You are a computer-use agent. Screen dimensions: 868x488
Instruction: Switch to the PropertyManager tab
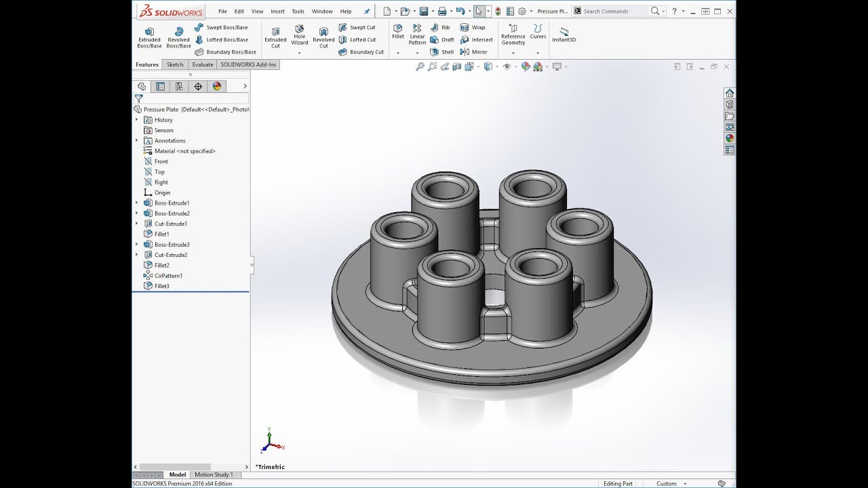pos(160,86)
